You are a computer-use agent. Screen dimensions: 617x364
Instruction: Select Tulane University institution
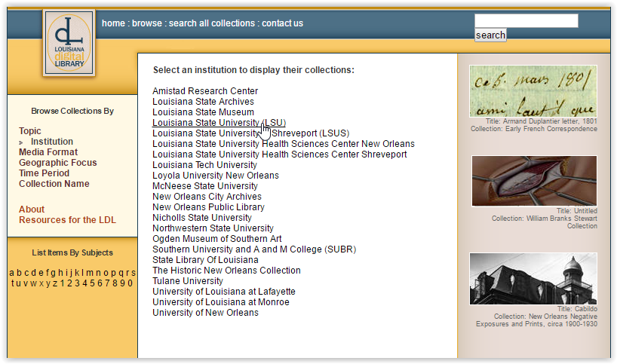(x=188, y=281)
